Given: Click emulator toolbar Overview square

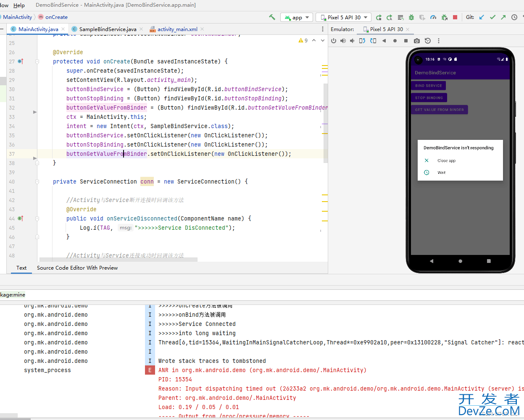Looking at the screenshot, I should pos(406,41).
